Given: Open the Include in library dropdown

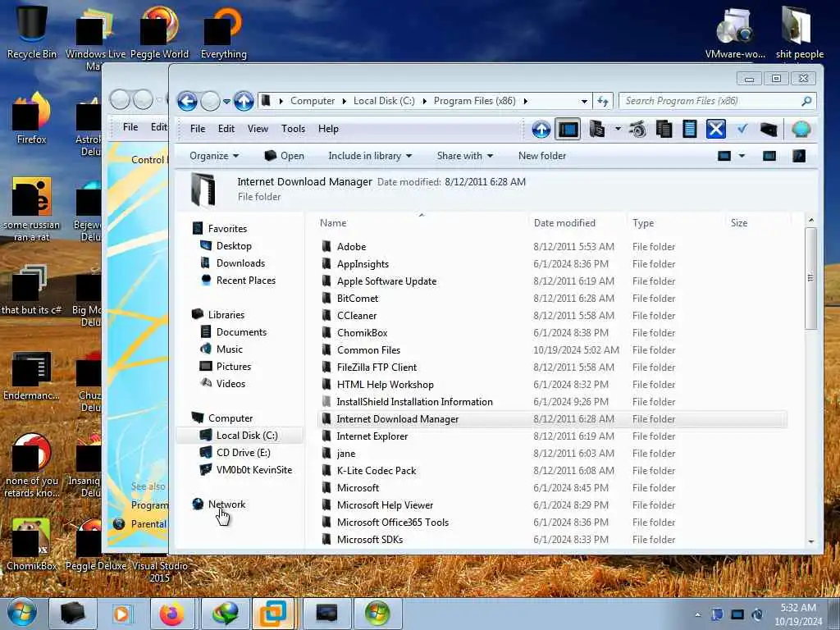Looking at the screenshot, I should pos(370,156).
